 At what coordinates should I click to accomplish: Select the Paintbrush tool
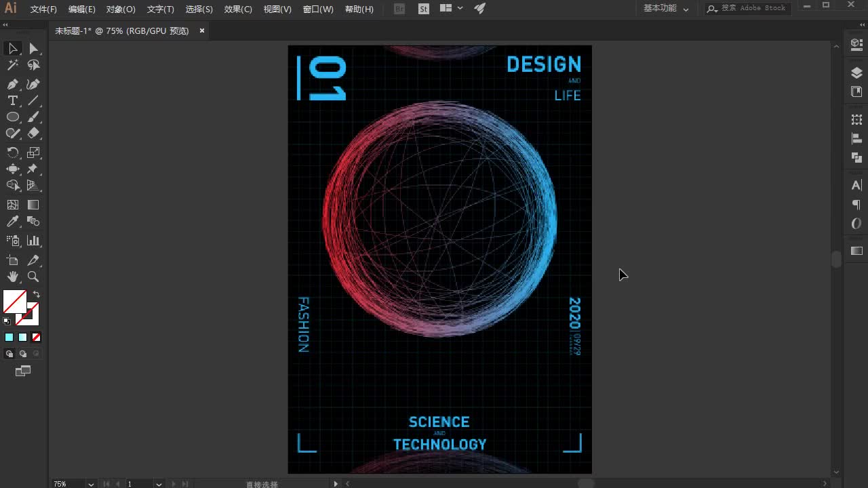[x=33, y=117]
